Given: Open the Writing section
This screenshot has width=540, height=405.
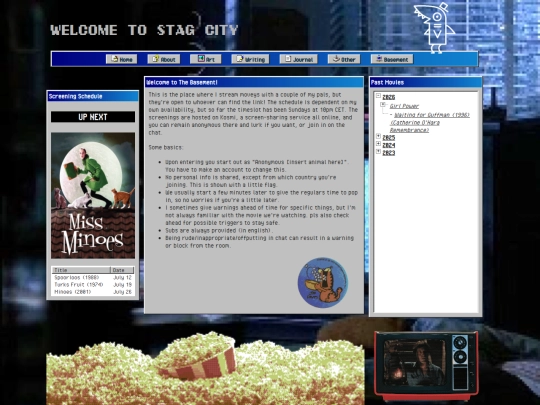Looking at the screenshot, I should click(250, 59).
